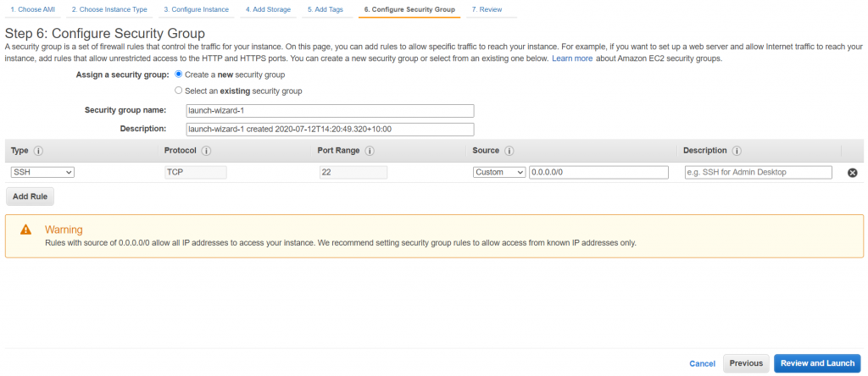Click Review and Launch button
This screenshot has width=868, height=376.
coord(816,363)
